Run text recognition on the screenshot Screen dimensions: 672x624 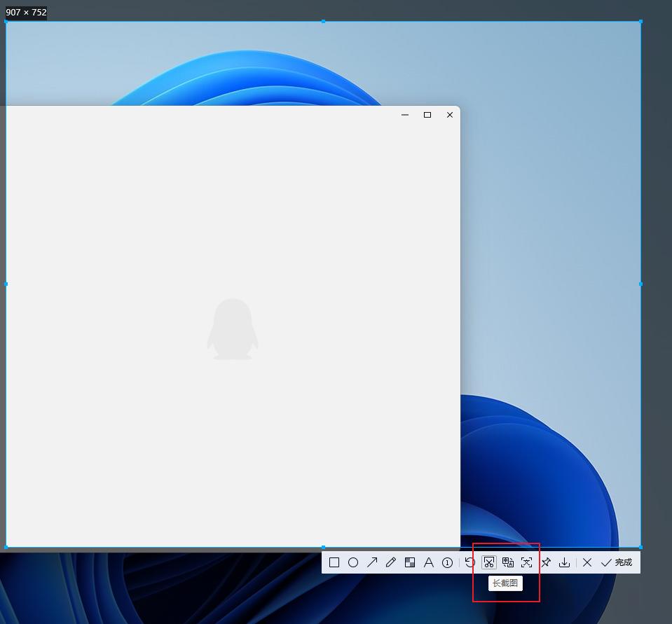pos(527,562)
